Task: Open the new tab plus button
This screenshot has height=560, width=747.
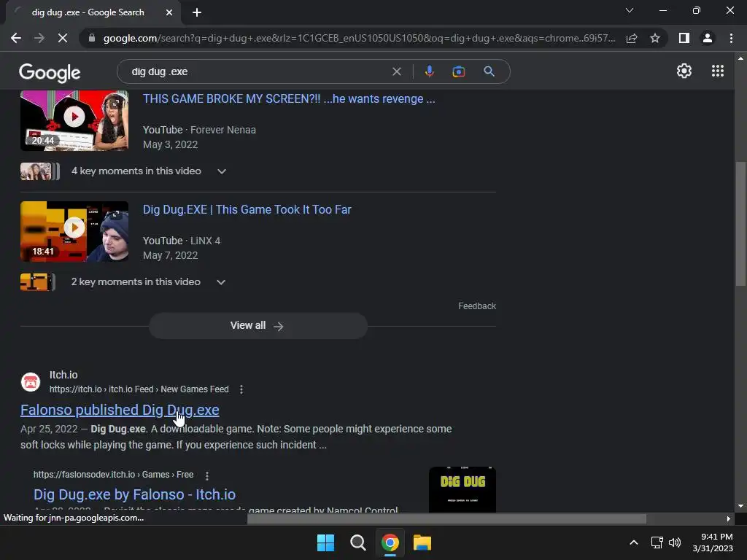Action: 197,12
